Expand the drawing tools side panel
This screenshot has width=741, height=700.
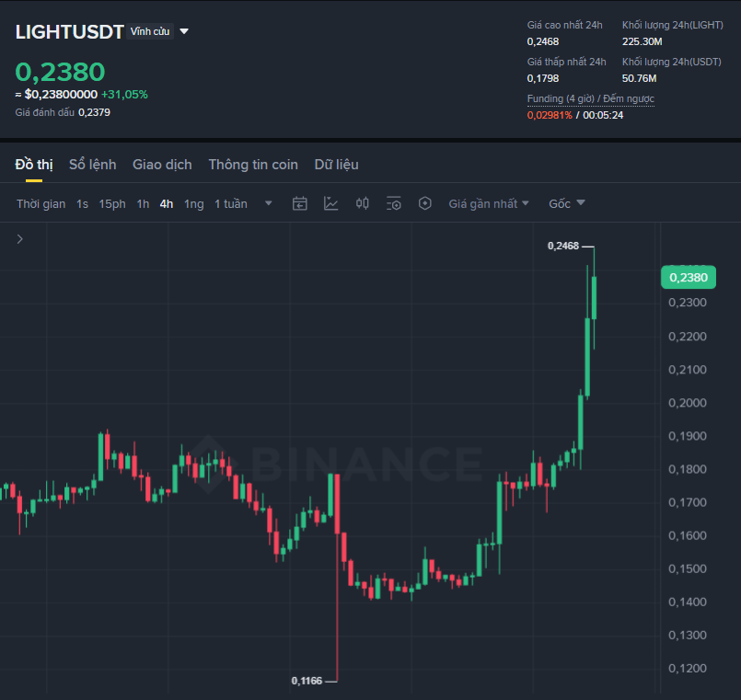(20, 239)
